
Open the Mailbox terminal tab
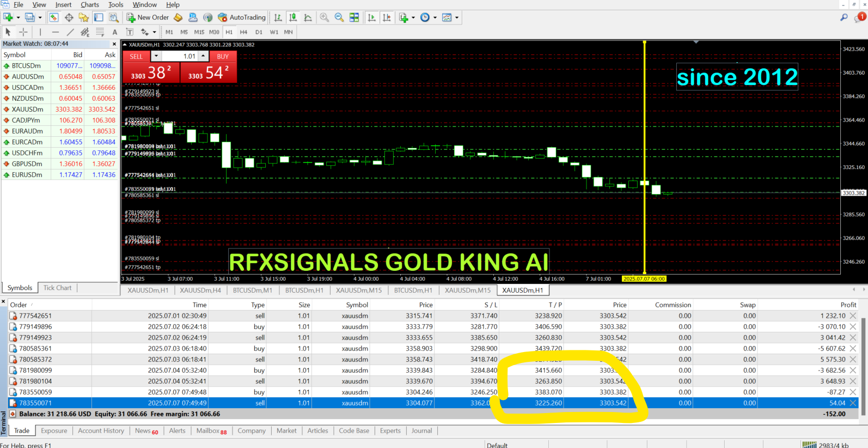(211, 431)
